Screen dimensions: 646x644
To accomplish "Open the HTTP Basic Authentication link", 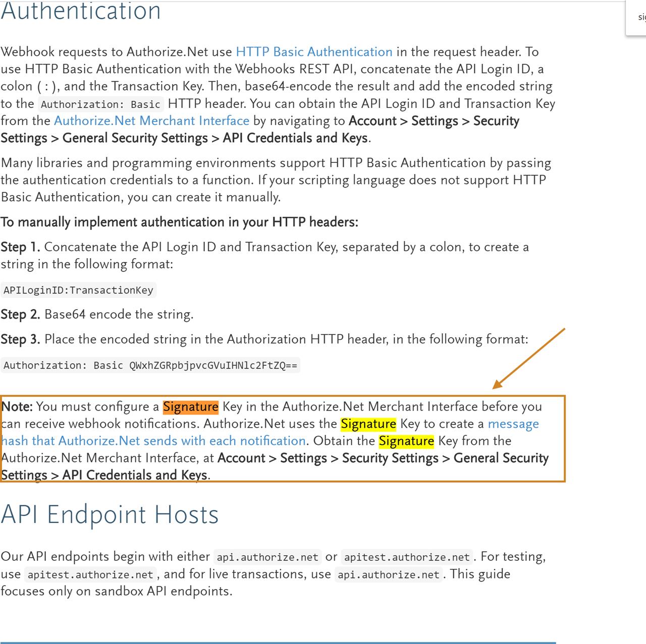I will click(x=314, y=52).
